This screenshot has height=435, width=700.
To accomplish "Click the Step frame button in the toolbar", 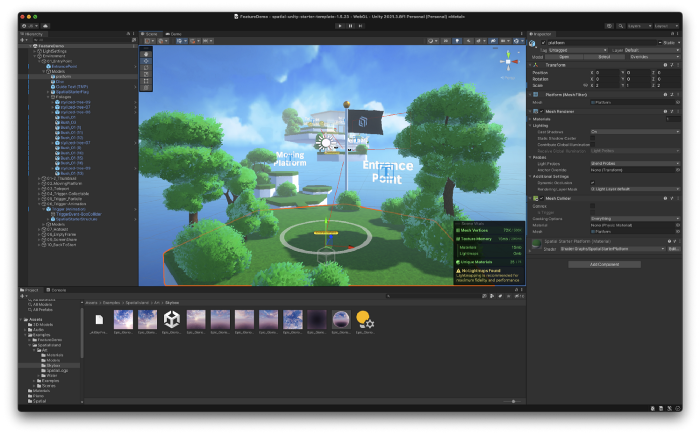I will point(361,26).
